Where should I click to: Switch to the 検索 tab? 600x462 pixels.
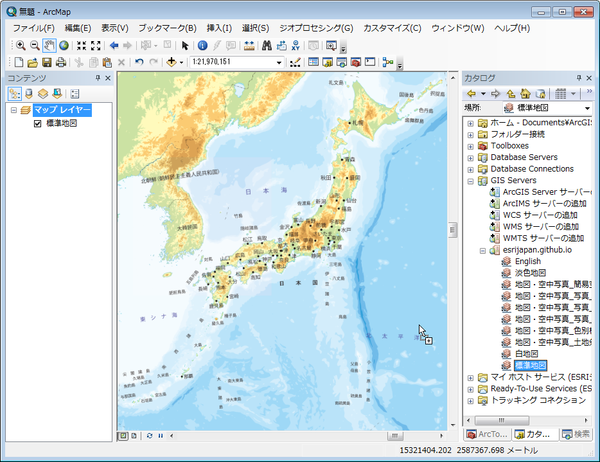(x=576, y=434)
